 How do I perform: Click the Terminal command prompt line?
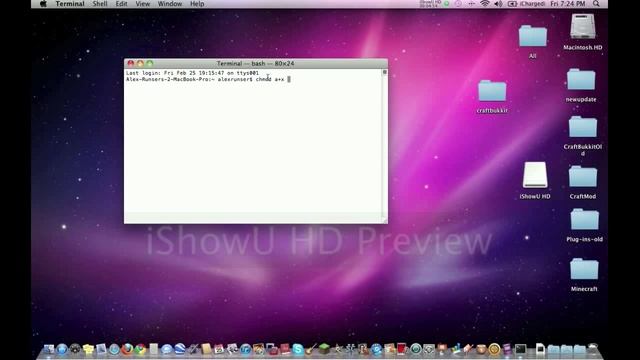pyautogui.click(x=208, y=79)
